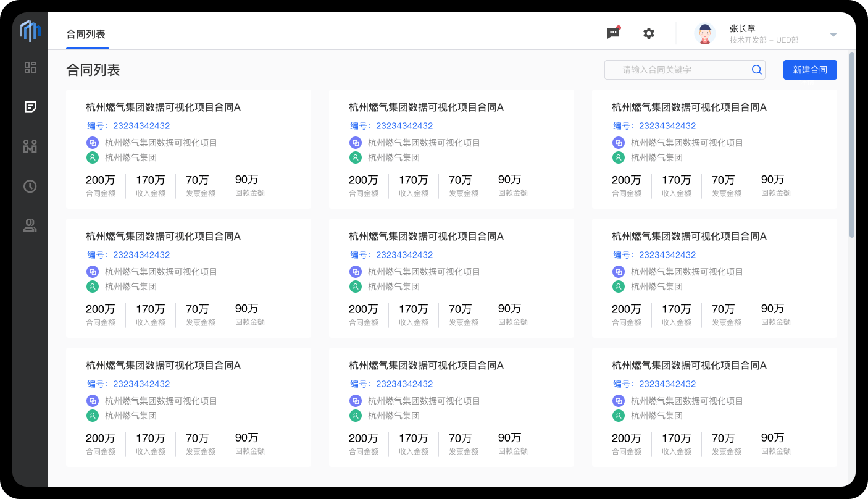Click the 张长章 user avatar
Viewport: 868px width, 499px height.
click(x=705, y=33)
